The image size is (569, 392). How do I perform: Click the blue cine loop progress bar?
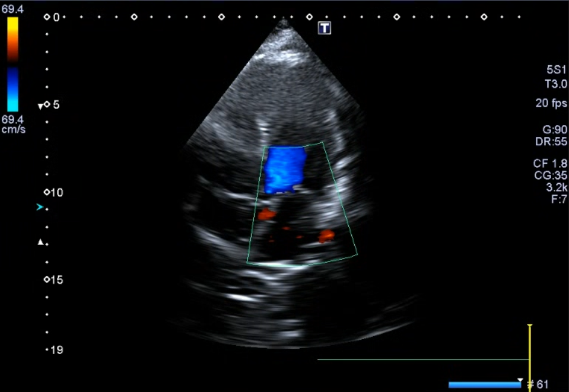(x=485, y=385)
